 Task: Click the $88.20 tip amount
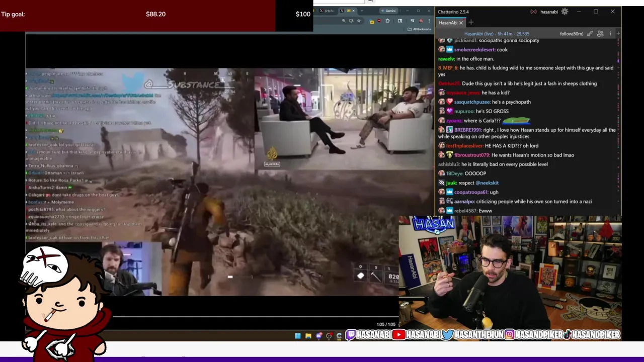tap(155, 14)
